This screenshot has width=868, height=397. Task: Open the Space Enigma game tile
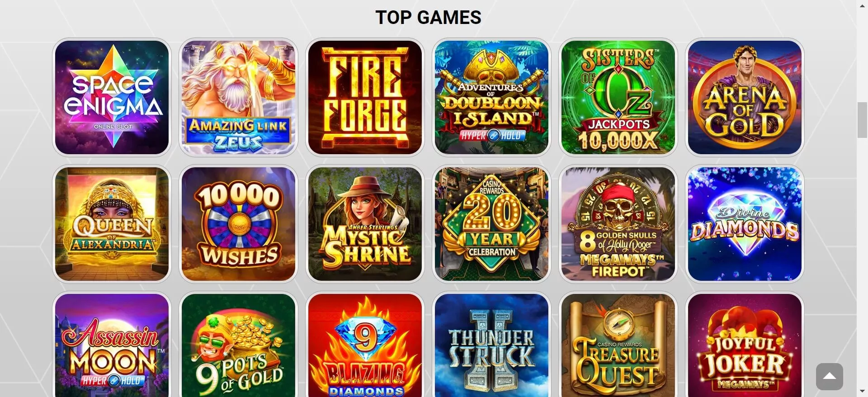click(x=112, y=97)
